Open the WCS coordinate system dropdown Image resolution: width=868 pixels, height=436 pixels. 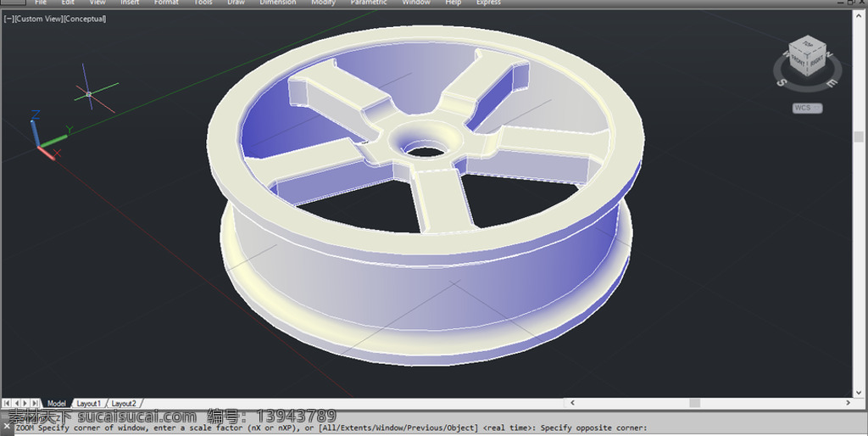tap(807, 108)
